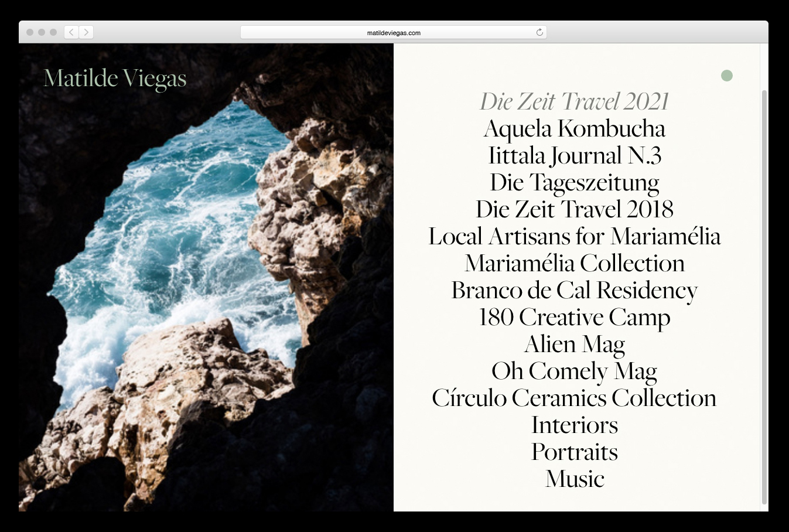Select the Music category
The height and width of the screenshot is (532, 789).
575,479
